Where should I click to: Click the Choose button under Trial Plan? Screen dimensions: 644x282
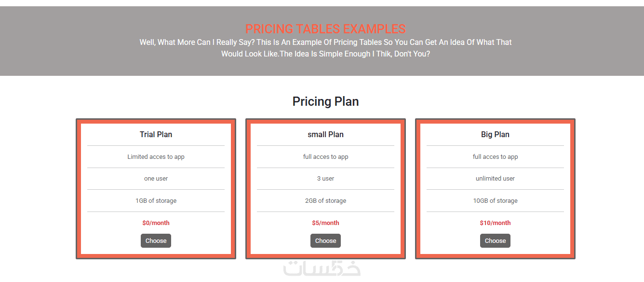point(156,240)
